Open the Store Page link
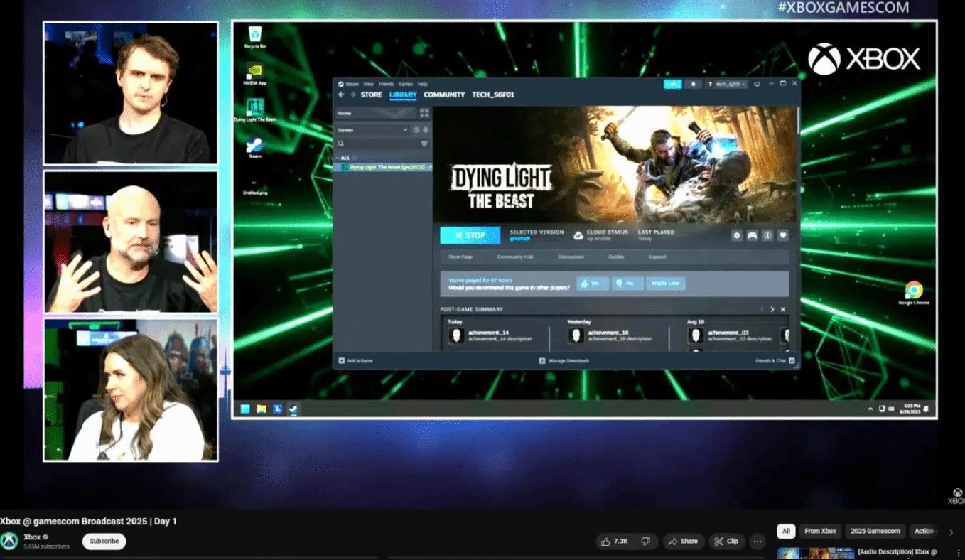 coord(460,257)
